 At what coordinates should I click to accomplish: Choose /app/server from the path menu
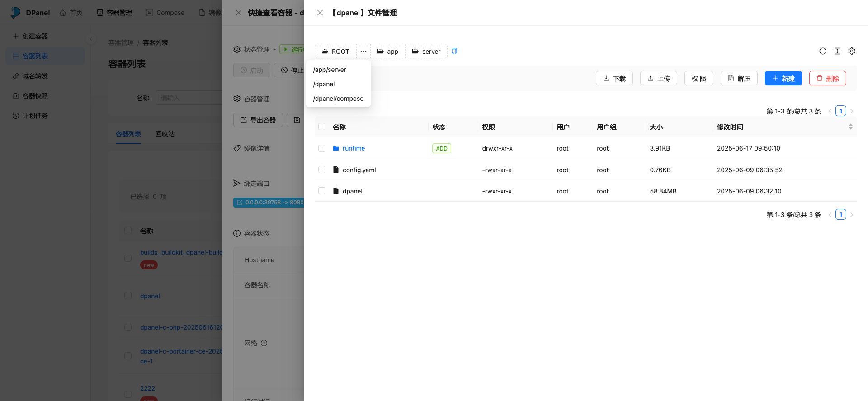click(x=330, y=70)
